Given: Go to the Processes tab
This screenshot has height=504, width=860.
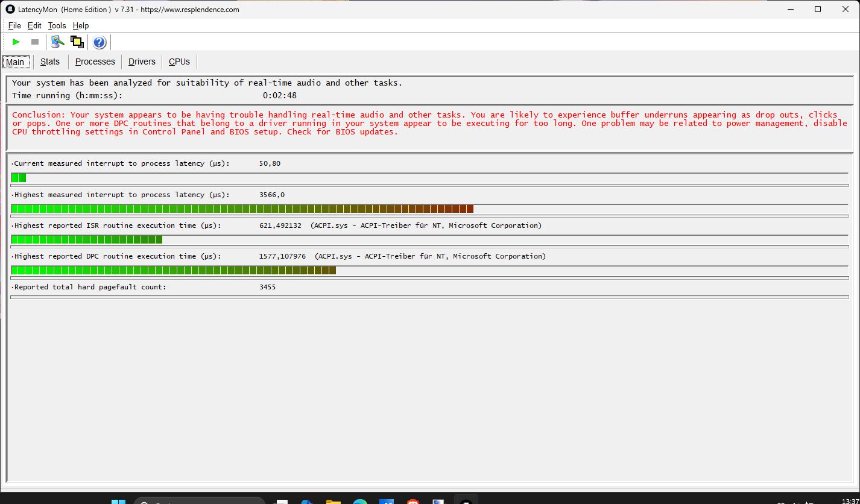Looking at the screenshot, I should [x=95, y=61].
